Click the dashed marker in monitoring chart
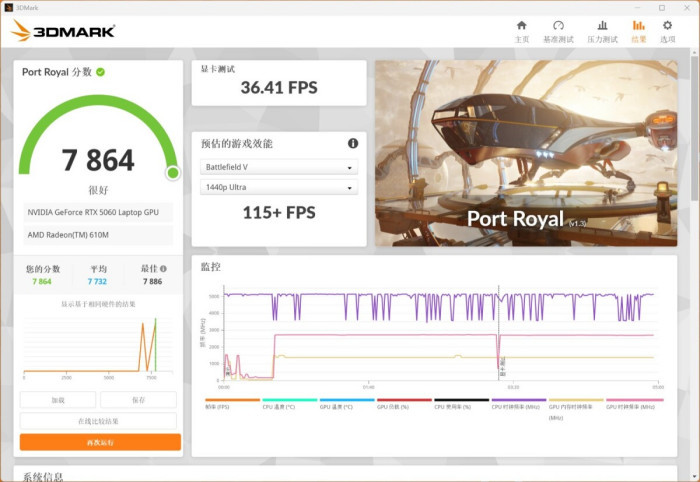 point(499,332)
